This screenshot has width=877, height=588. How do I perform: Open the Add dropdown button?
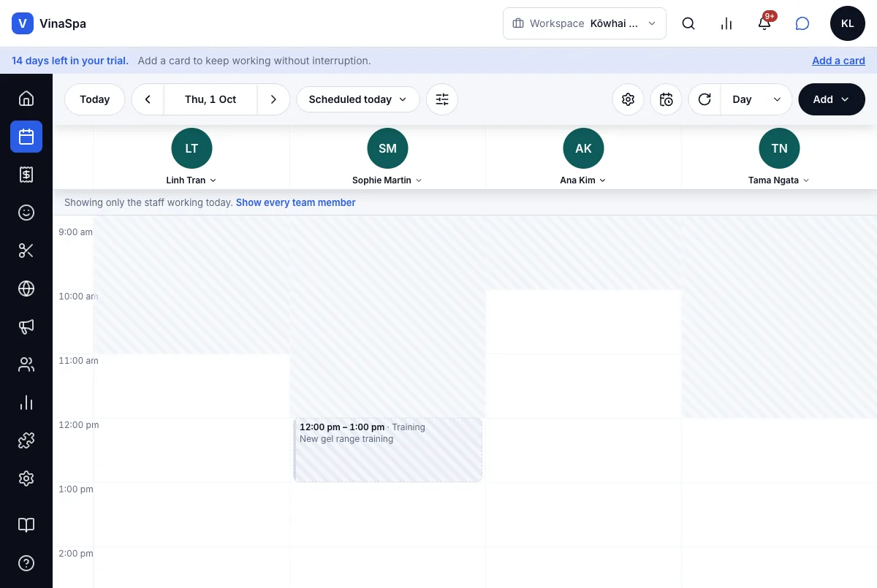point(832,99)
